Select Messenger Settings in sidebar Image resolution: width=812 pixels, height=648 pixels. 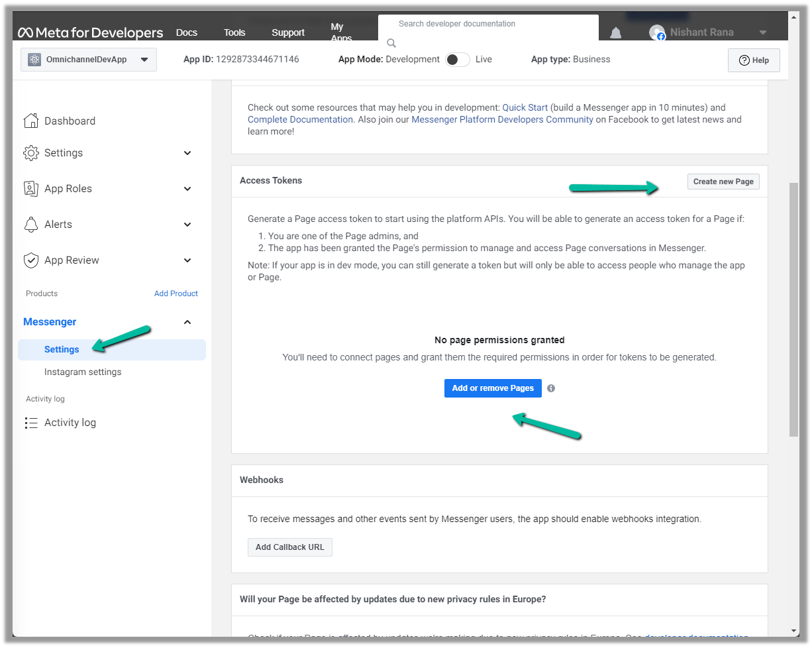112,350
